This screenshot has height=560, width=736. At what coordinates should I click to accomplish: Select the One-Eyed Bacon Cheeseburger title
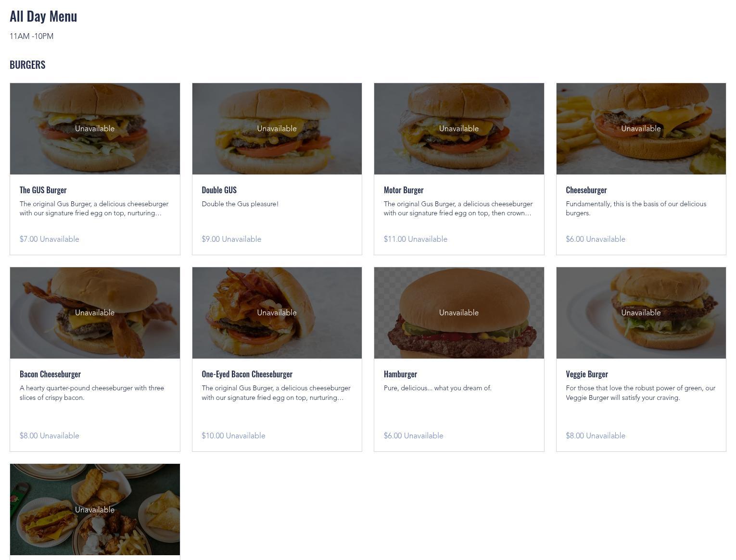(x=247, y=374)
